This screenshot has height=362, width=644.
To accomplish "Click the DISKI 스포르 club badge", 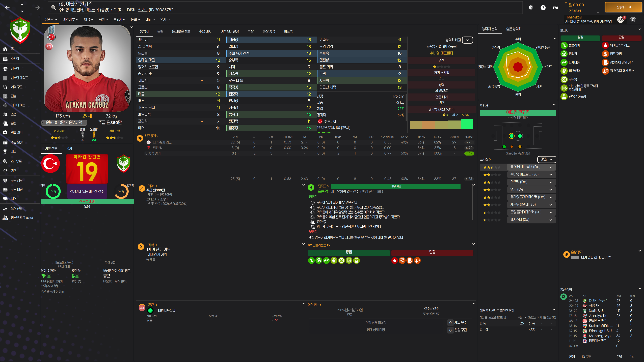I will click(20, 30).
